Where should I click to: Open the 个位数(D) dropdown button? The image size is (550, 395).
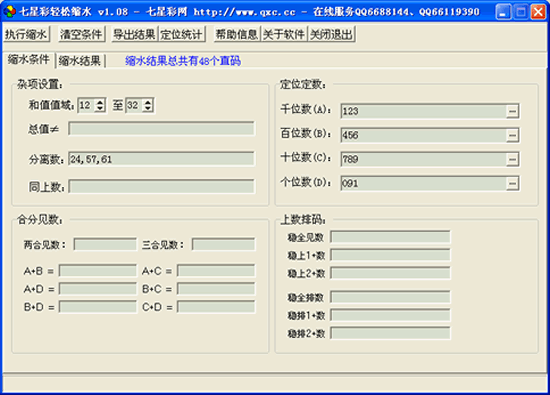(512, 183)
